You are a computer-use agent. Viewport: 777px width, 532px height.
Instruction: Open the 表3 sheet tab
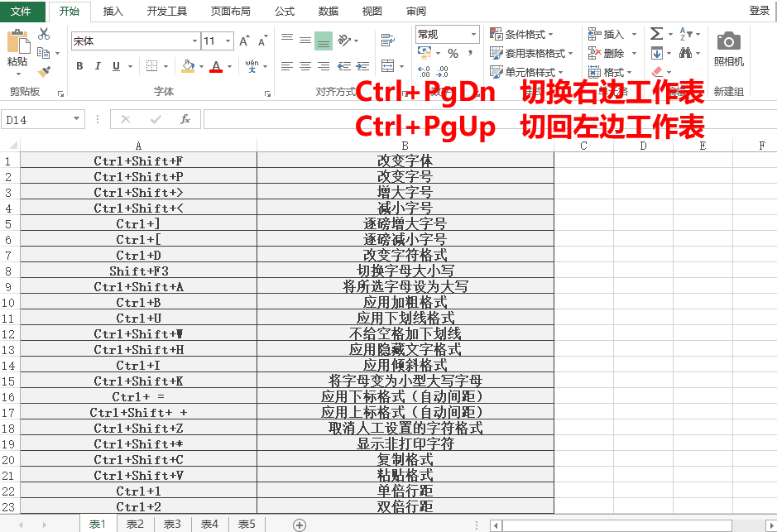point(171,524)
